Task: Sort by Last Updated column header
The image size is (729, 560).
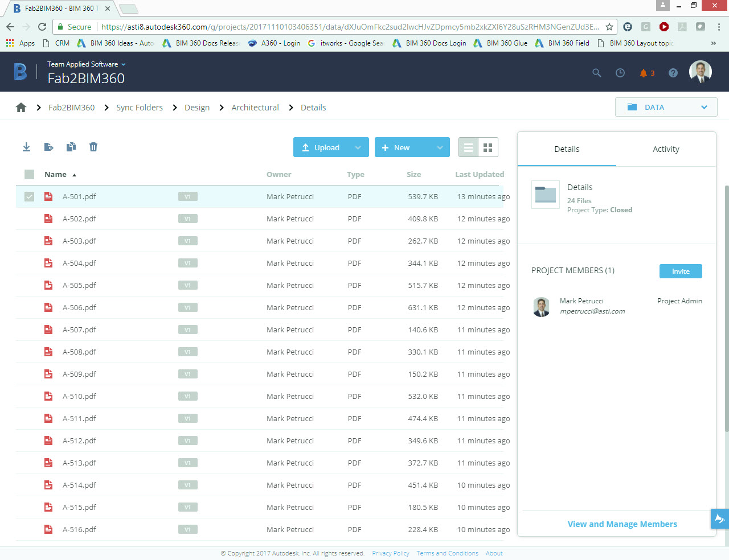Action: (x=480, y=175)
